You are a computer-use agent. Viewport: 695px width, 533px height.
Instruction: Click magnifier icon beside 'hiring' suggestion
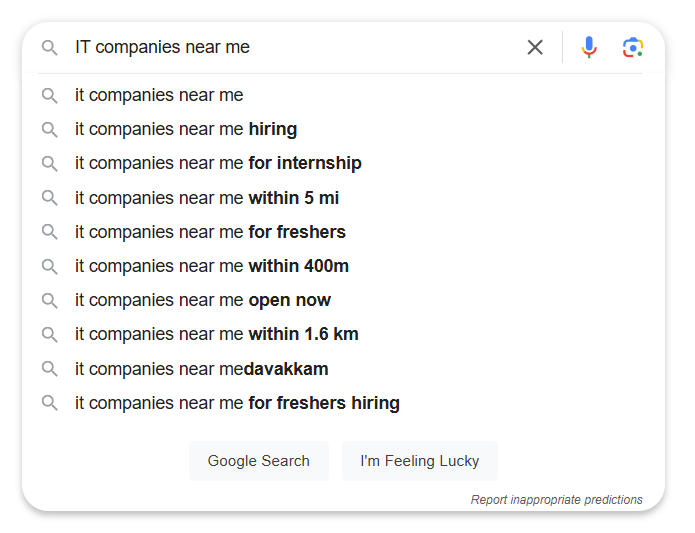pos(49,130)
